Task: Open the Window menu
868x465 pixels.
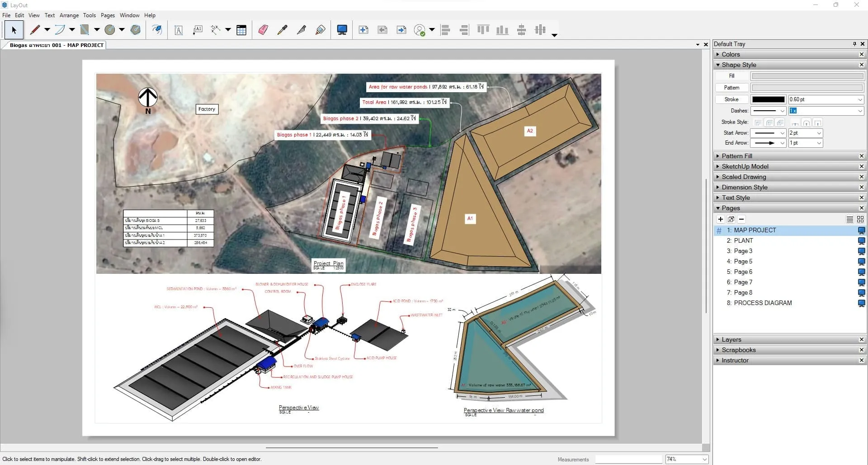Action: click(x=130, y=15)
